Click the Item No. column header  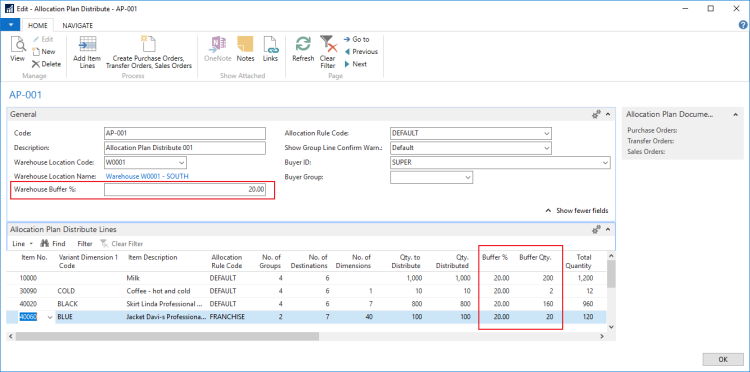click(34, 257)
